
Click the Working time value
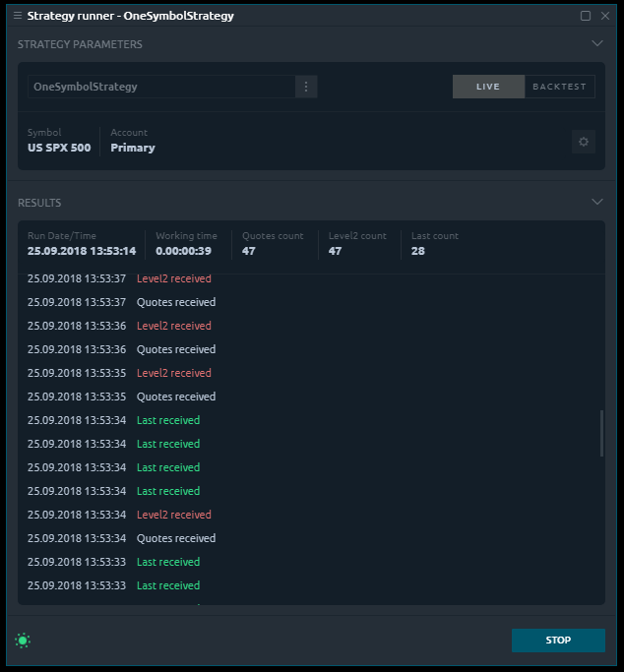pyautogui.click(x=183, y=251)
